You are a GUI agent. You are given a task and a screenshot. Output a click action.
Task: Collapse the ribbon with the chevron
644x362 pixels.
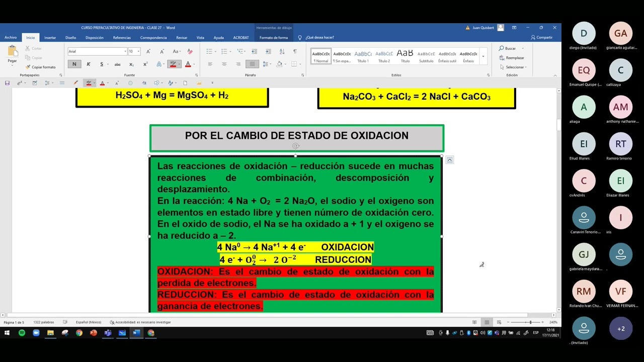click(555, 75)
